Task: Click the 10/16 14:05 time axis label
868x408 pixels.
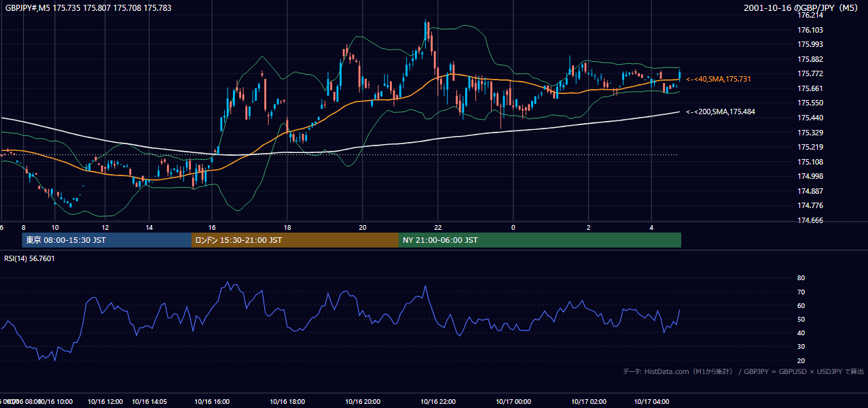Action: (149, 402)
